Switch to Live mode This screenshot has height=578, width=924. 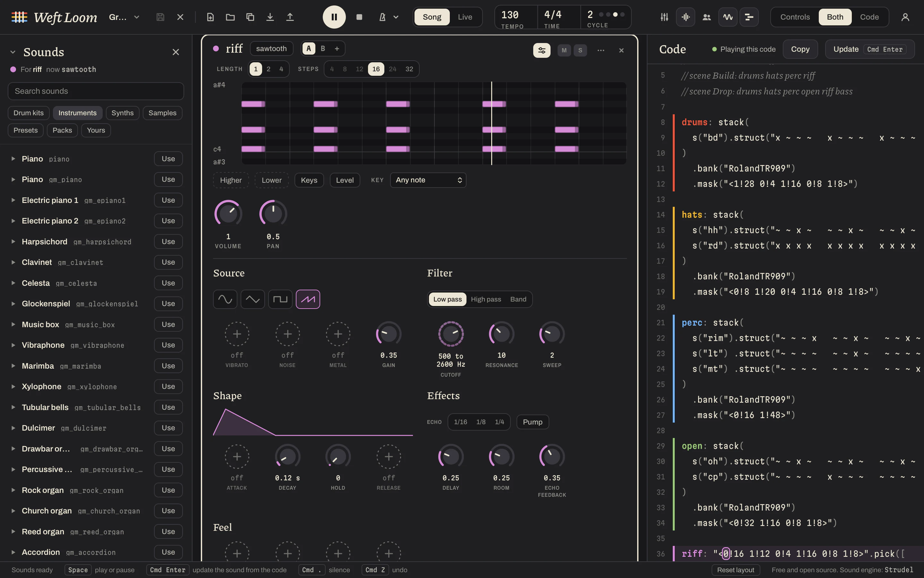(x=465, y=17)
